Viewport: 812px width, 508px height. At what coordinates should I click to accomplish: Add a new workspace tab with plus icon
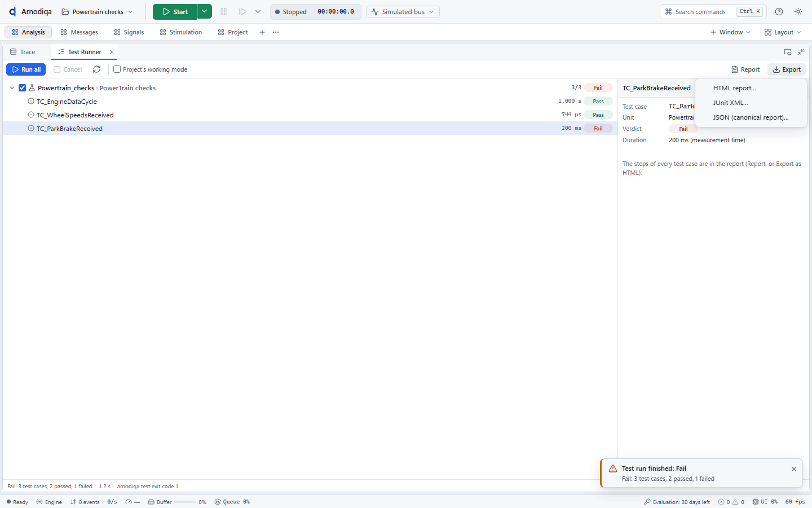[x=262, y=32]
